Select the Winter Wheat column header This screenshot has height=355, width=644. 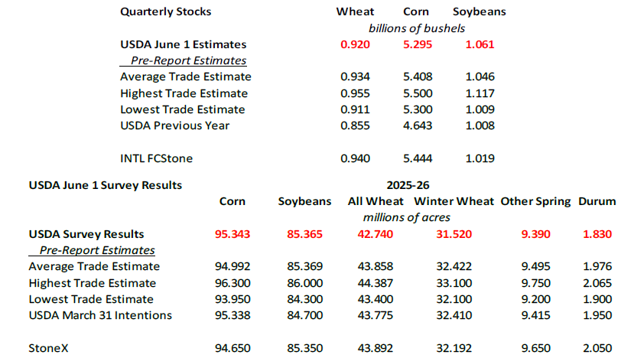pyautogui.click(x=454, y=201)
